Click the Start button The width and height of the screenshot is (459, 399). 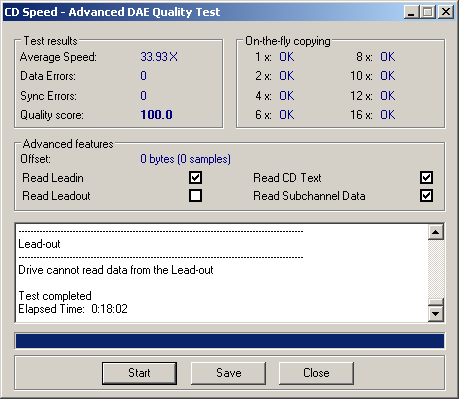click(x=139, y=373)
